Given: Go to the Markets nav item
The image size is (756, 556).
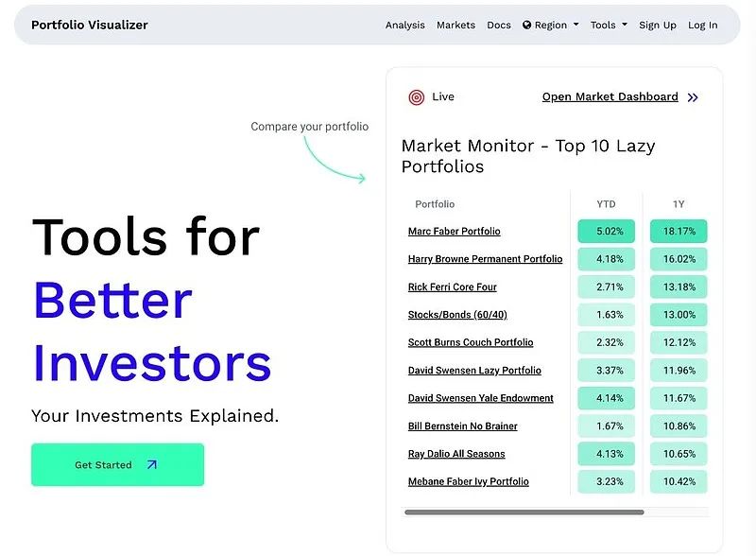Looking at the screenshot, I should [455, 26].
